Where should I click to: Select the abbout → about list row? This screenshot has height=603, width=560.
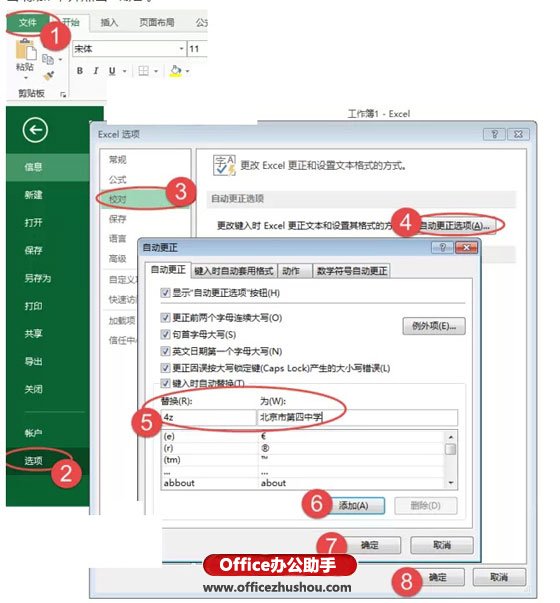(x=303, y=483)
